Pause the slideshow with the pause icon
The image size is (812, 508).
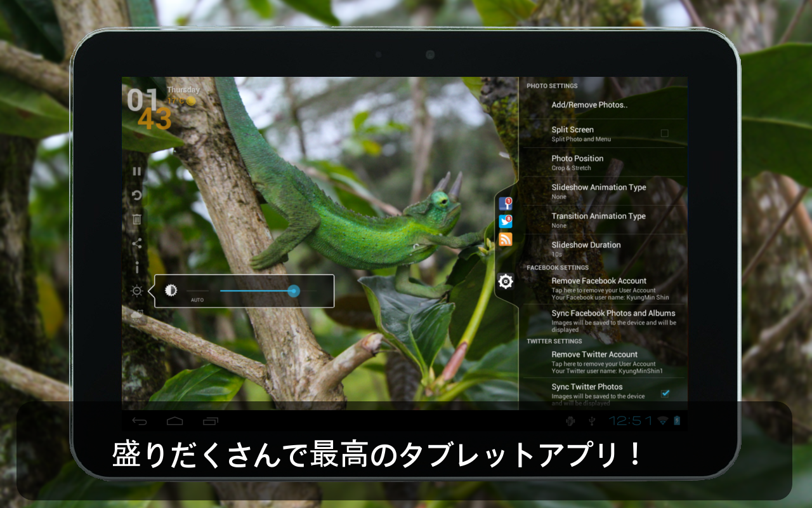[137, 171]
